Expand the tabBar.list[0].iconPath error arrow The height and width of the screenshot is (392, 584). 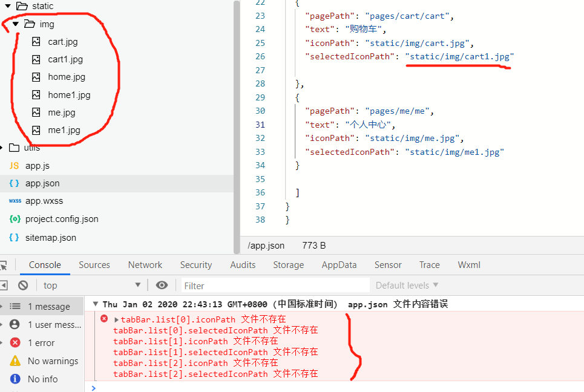tap(116, 320)
